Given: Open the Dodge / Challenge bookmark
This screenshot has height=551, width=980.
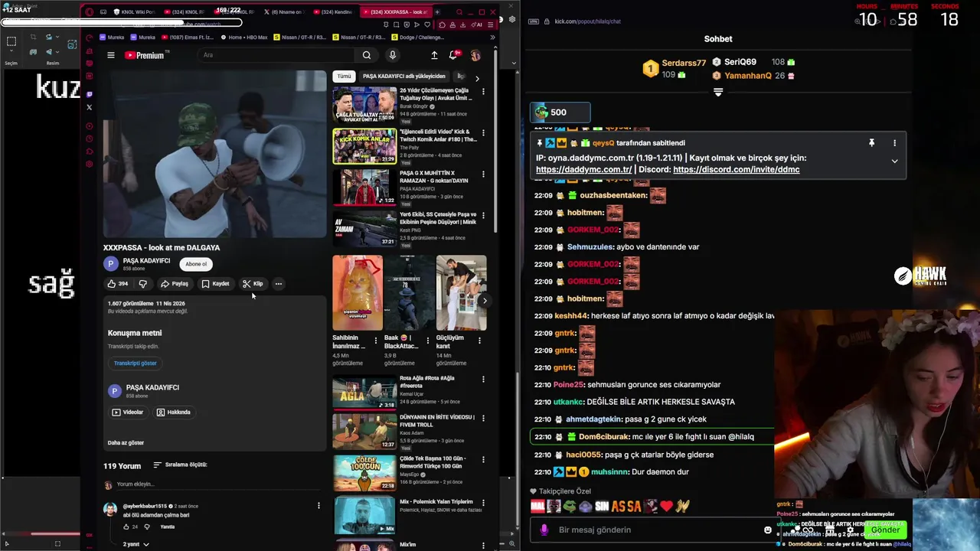Looking at the screenshot, I should (x=418, y=37).
